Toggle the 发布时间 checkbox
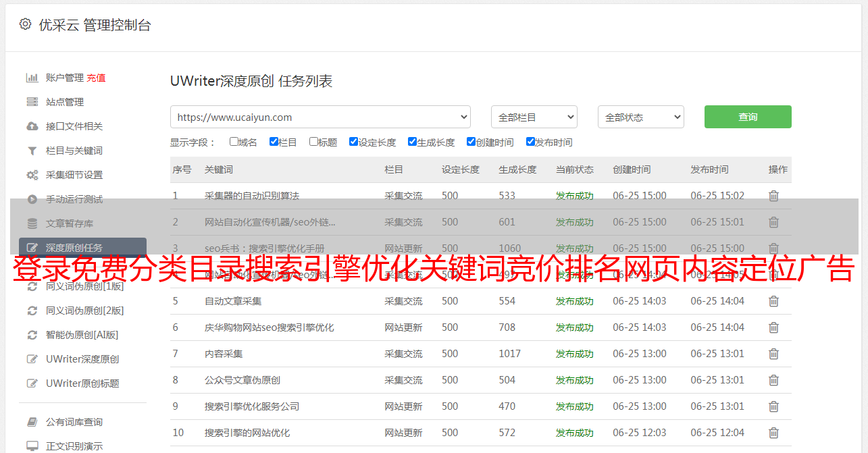Viewport: 868px width, 453px height. 530,142
